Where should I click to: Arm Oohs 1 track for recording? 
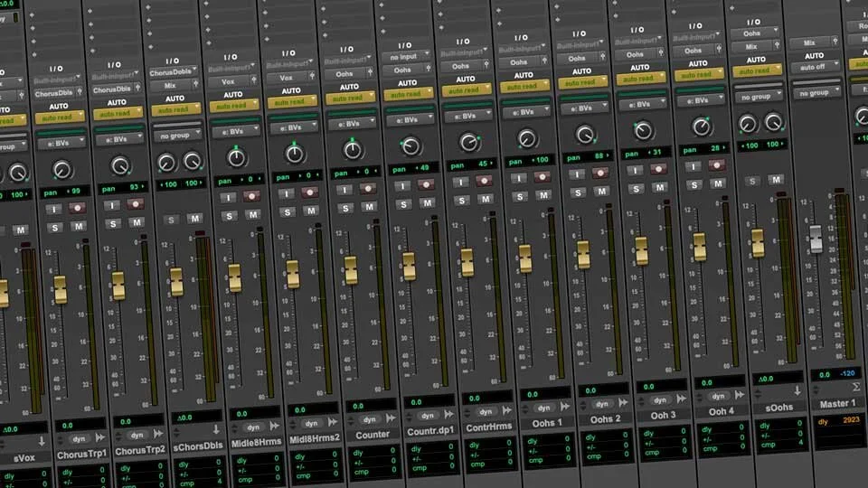542,176
